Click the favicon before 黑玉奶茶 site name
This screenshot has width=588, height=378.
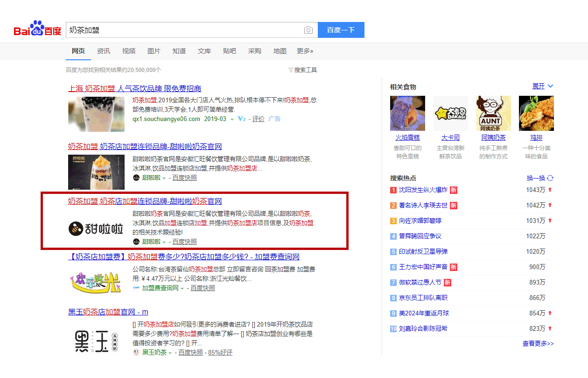(136, 353)
